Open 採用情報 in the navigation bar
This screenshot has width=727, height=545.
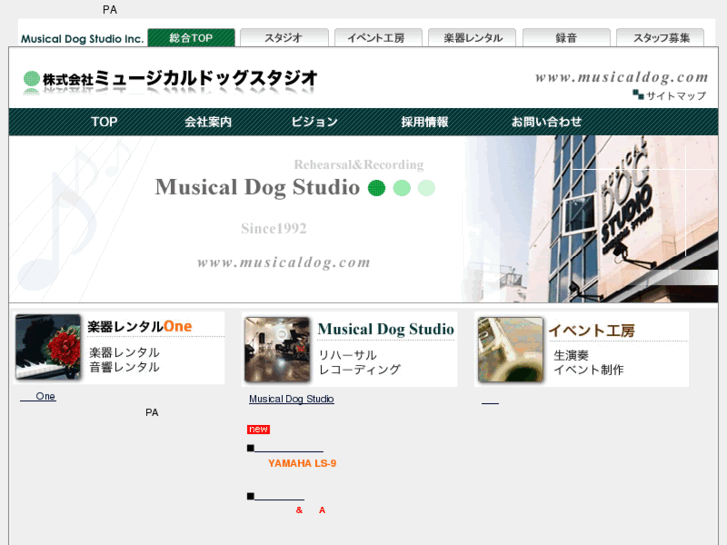point(424,122)
